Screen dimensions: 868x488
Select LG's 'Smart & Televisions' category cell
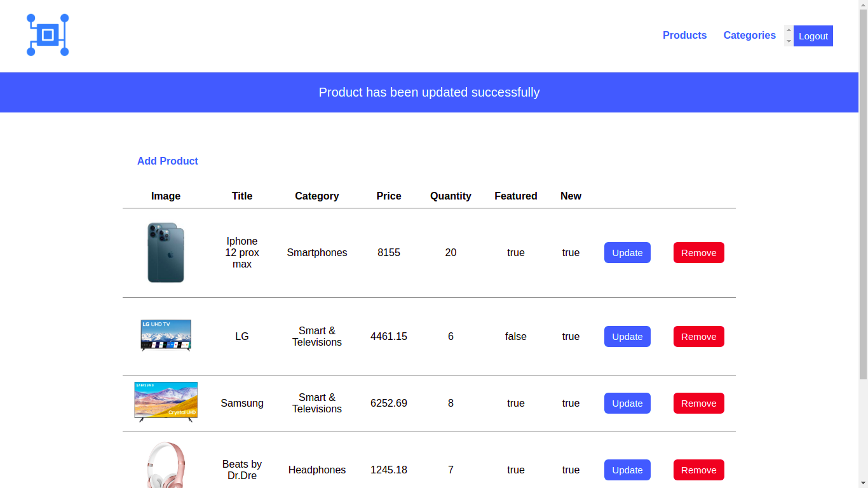[x=317, y=337]
